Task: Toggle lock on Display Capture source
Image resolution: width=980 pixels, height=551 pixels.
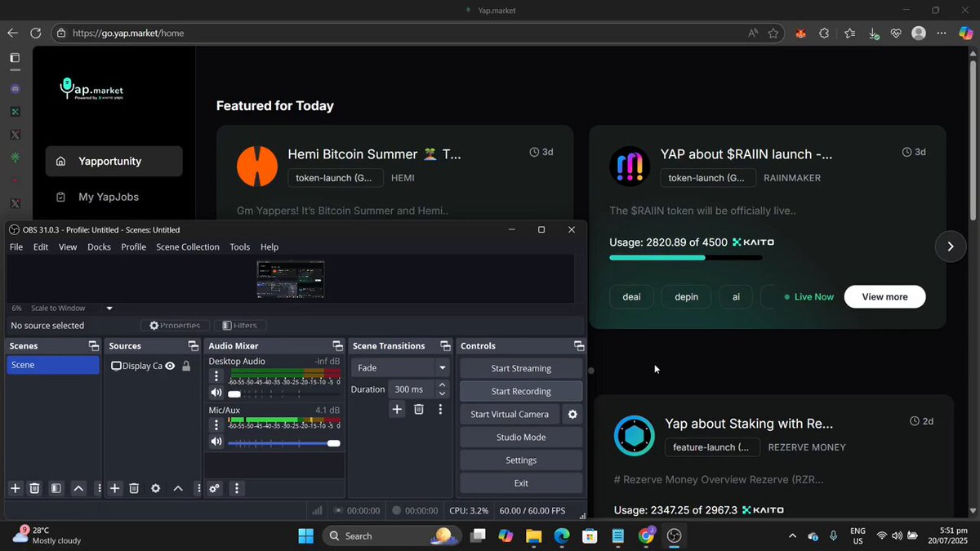Action: coord(186,366)
